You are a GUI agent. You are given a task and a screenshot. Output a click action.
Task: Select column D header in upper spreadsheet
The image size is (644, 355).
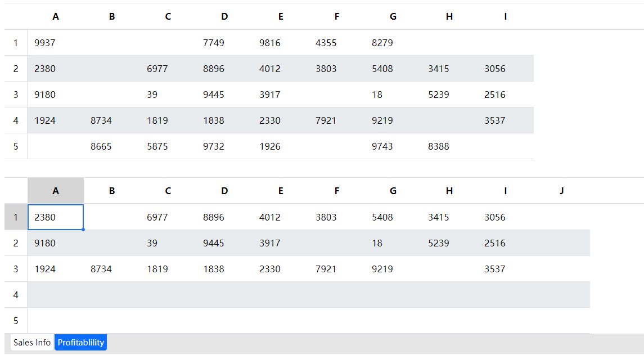224,16
